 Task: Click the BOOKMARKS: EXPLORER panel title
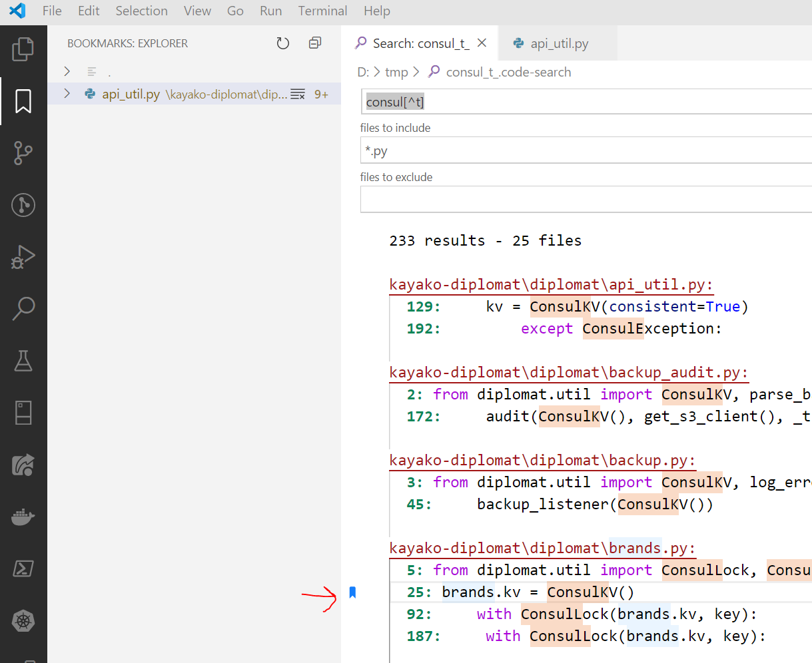pos(127,43)
